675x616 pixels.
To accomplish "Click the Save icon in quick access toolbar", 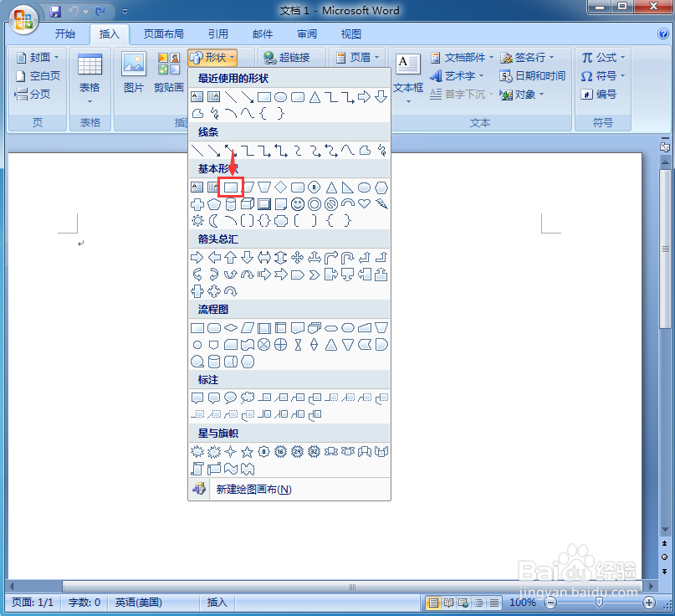I will click(55, 11).
